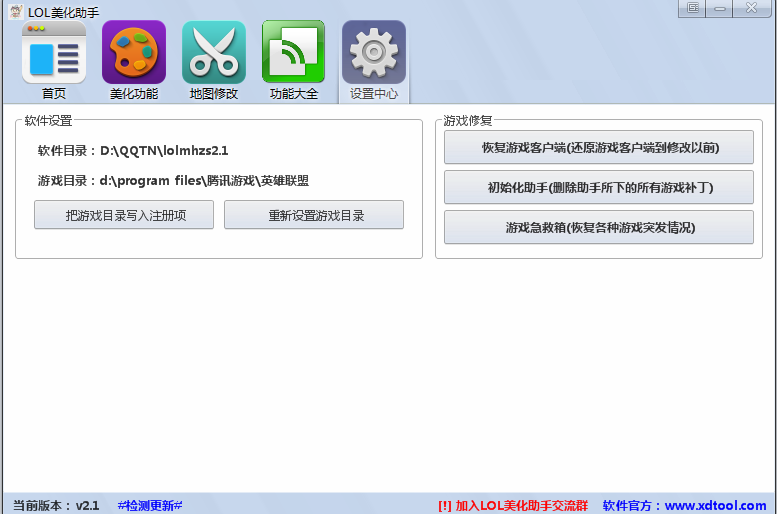Click 把游戏目录写入注册项 button
This screenshot has height=514, width=777.
coord(124,215)
